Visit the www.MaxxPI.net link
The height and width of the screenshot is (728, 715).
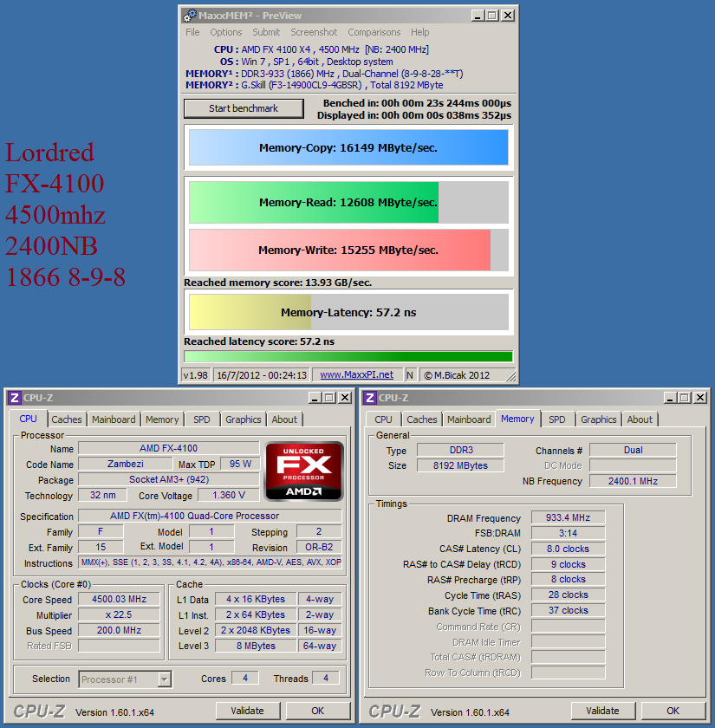click(x=356, y=374)
